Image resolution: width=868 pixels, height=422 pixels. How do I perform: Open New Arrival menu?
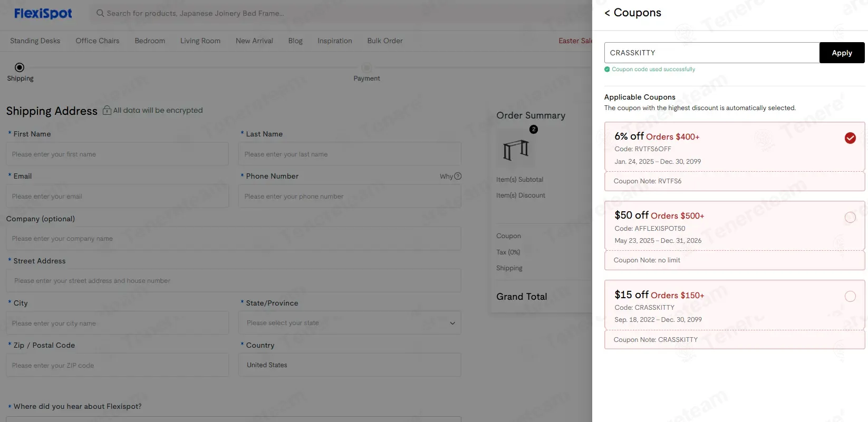click(254, 41)
